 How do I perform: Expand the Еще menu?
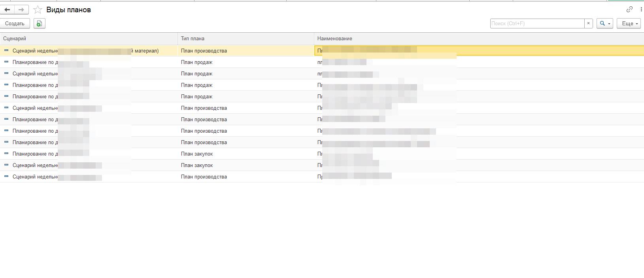click(x=629, y=24)
